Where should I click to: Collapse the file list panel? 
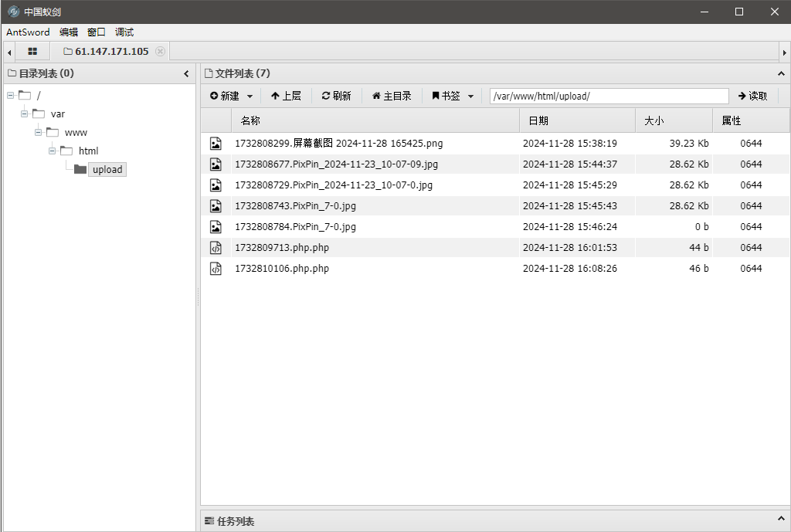coord(780,74)
